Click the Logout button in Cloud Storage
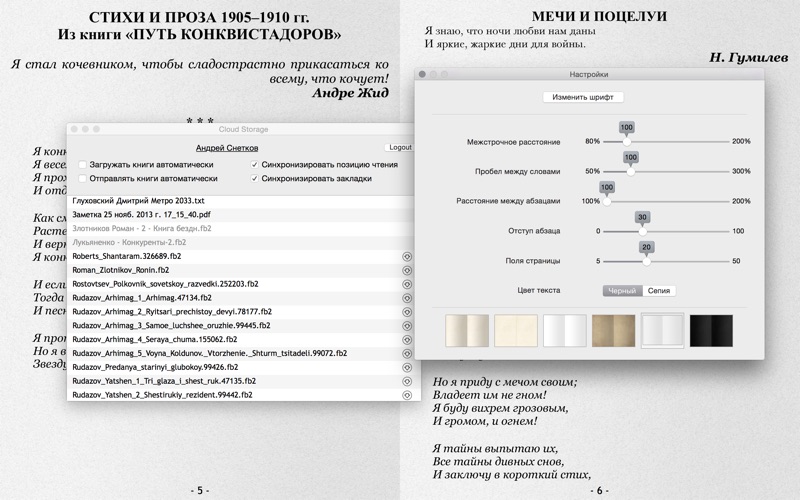This screenshot has width=800, height=500. pyautogui.click(x=400, y=147)
